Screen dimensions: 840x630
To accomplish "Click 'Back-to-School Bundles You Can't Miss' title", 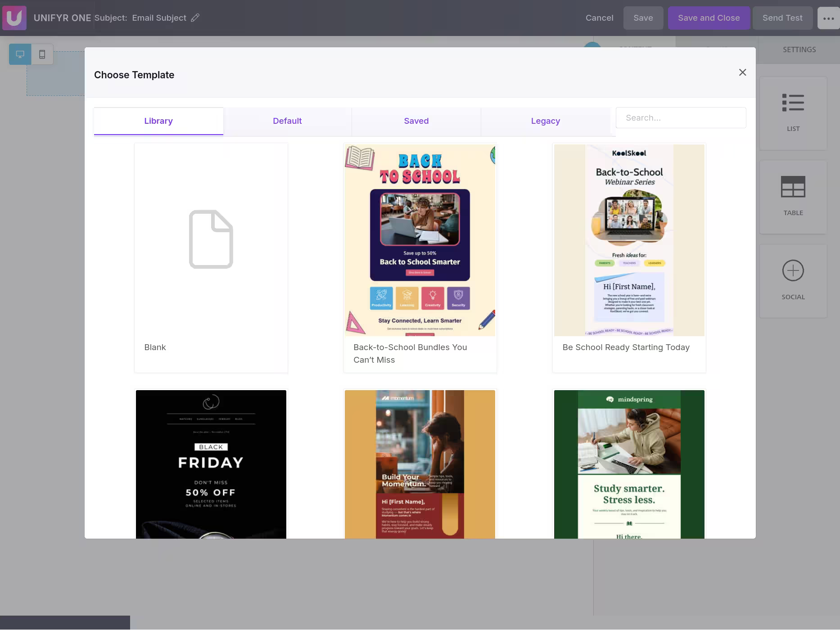I will click(x=410, y=354).
